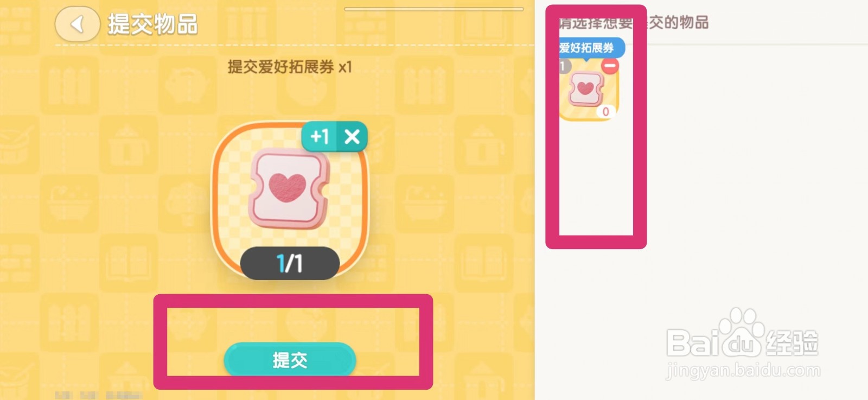The height and width of the screenshot is (400, 868).
Task: Go back using the arrow beside 提交物品
Action: pos(78,24)
